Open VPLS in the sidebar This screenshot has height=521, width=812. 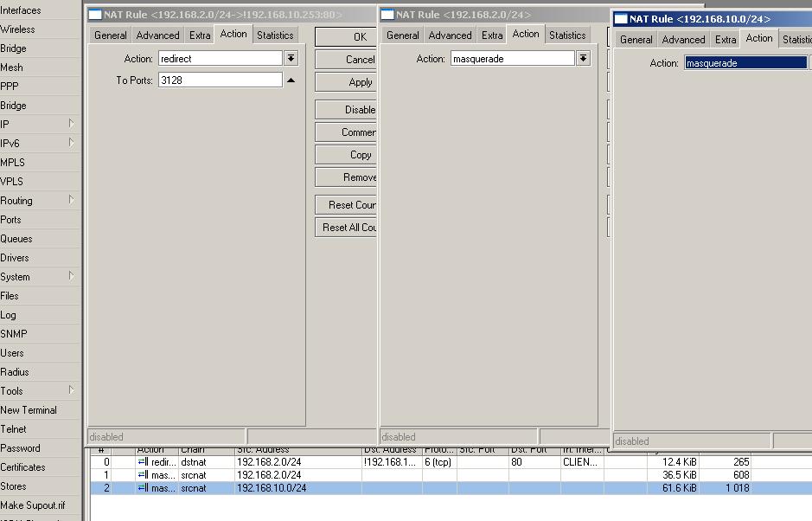coord(12,182)
